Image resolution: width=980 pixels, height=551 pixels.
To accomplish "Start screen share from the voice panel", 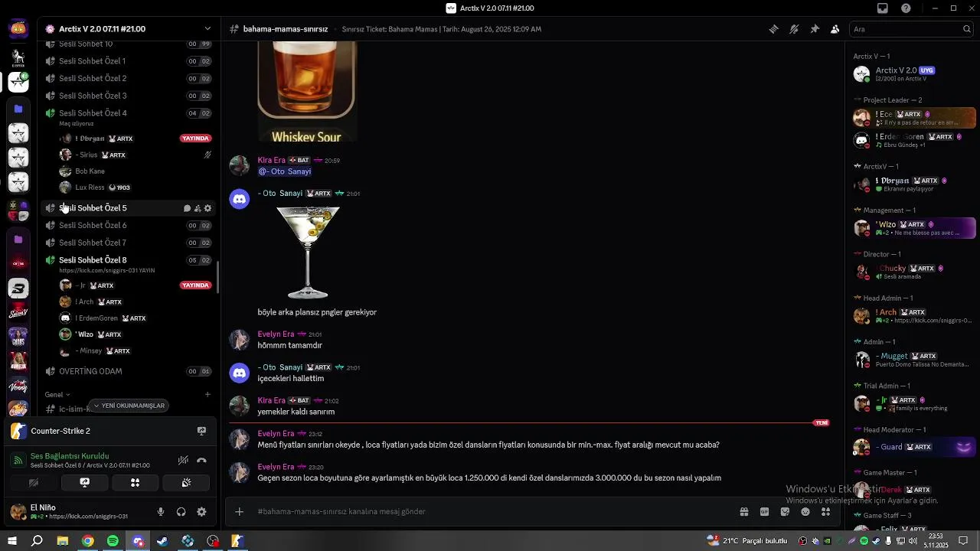I will (84, 483).
